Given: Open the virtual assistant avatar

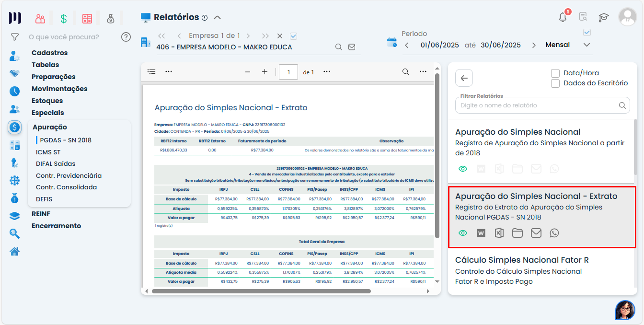Looking at the screenshot, I should (625, 310).
